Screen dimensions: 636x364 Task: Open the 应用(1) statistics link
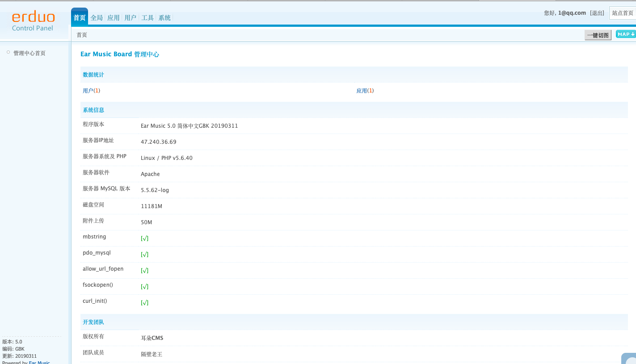[365, 91]
